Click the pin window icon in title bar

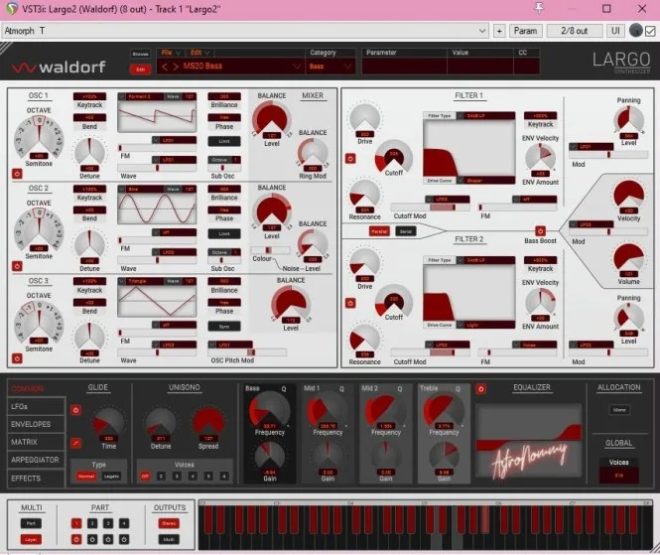coord(539,8)
